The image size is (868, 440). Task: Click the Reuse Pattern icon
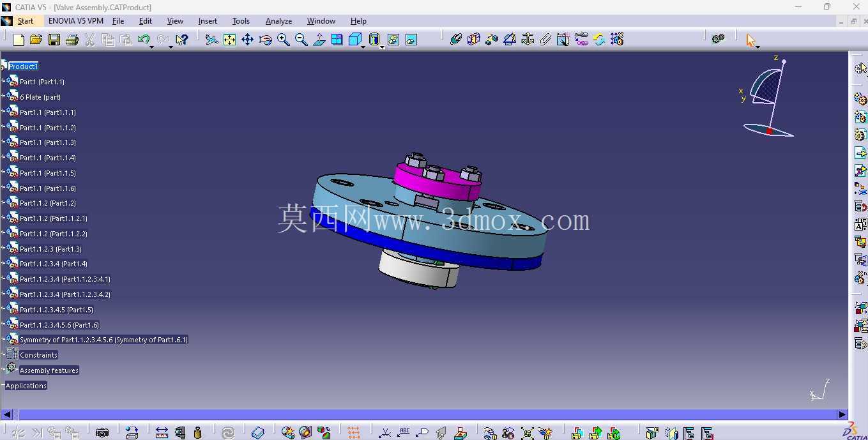pos(617,40)
